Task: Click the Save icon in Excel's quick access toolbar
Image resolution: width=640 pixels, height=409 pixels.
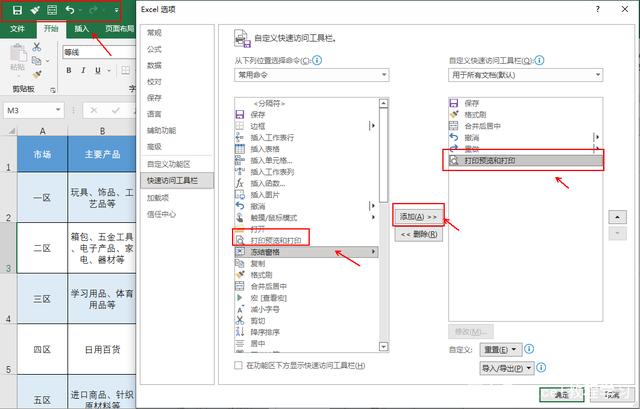Action: pos(17,10)
